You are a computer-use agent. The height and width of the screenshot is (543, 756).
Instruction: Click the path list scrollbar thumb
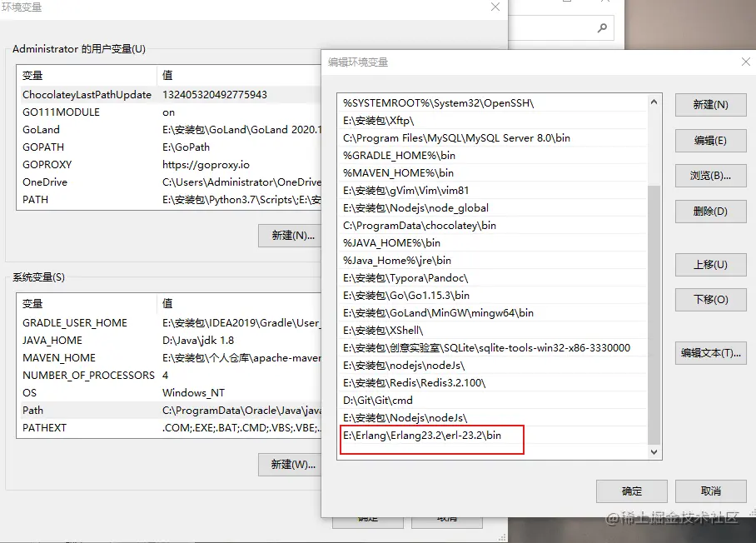point(654,315)
